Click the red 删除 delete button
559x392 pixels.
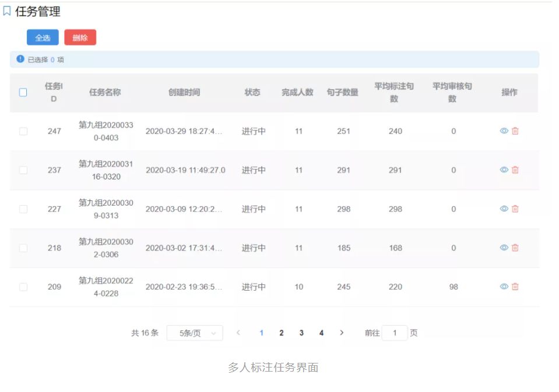point(80,37)
